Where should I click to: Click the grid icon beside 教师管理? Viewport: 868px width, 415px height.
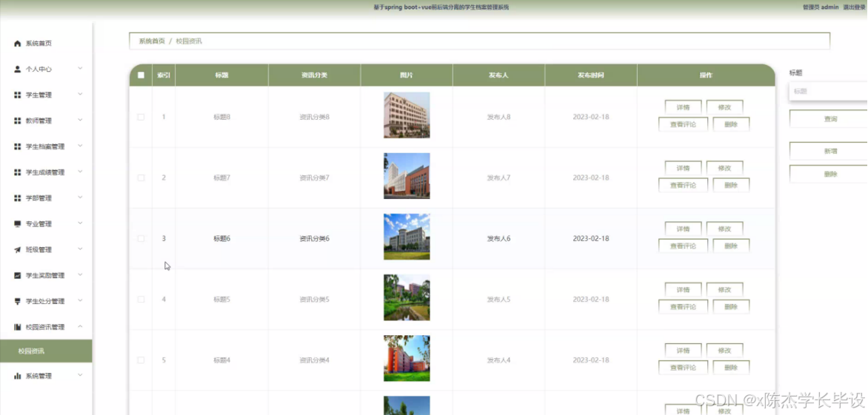click(17, 121)
